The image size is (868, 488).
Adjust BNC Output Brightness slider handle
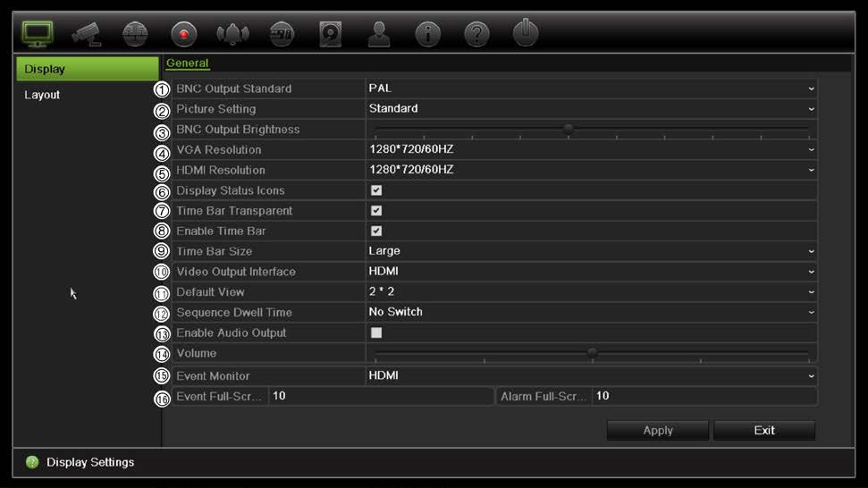[x=569, y=129]
